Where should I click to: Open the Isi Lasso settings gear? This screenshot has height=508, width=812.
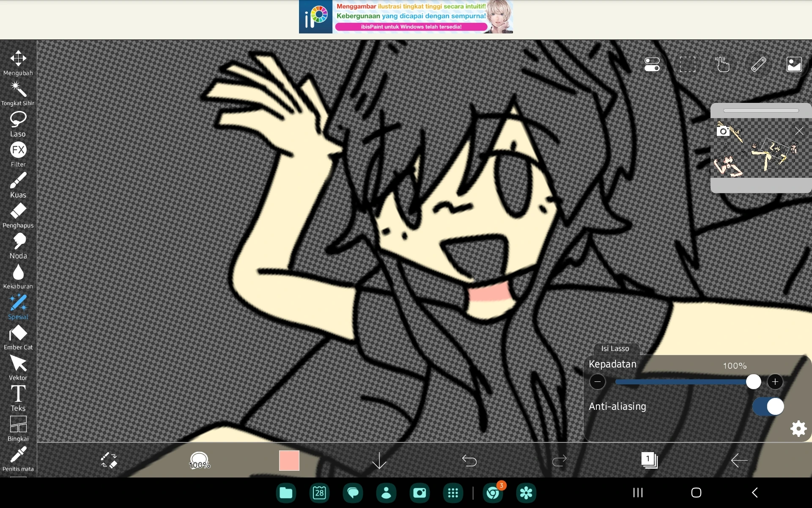pyautogui.click(x=798, y=428)
